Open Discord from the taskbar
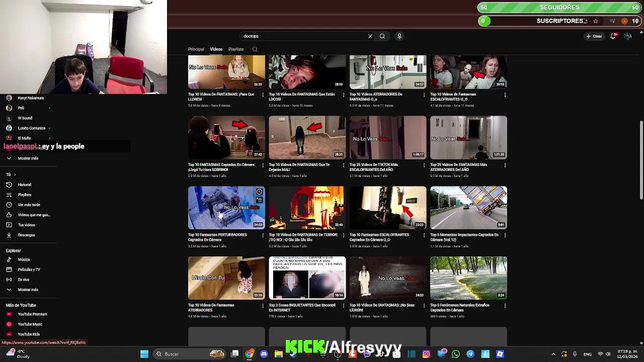This screenshot has height=362, width=644. (x=264, y=354)
